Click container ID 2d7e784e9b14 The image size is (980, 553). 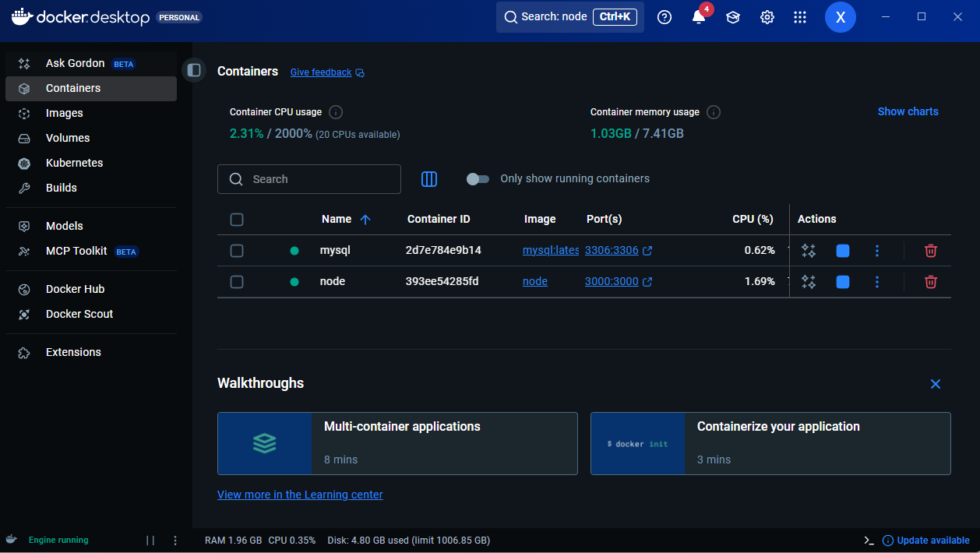pos(443,250)
